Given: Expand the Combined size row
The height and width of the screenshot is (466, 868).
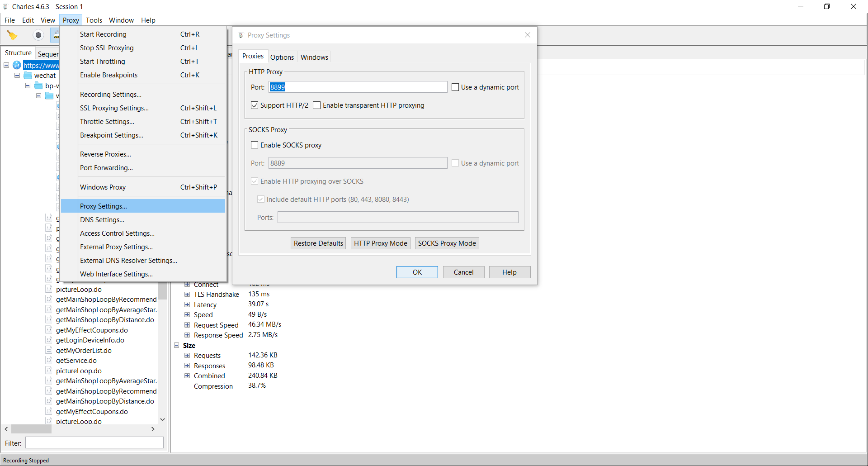Looking at the screenshot, I should point(187,376).
